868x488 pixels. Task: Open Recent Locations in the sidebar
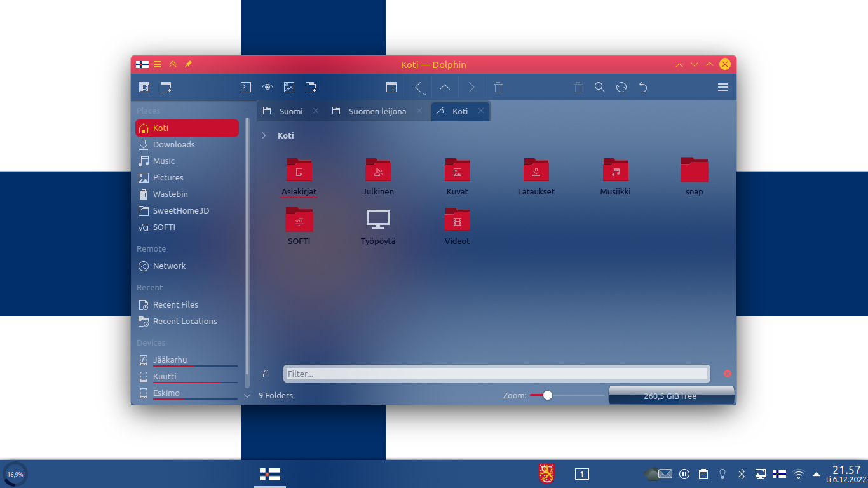[x=187, y=321]
